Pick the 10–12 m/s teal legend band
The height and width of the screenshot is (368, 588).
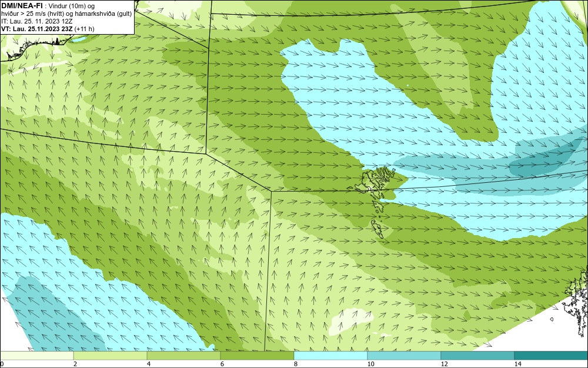point(405,356)
